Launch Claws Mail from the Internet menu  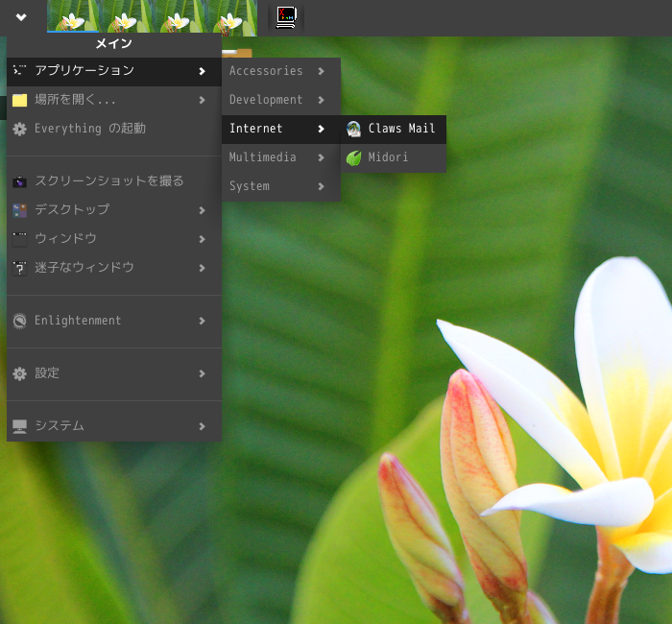click(x=394, y=129)
